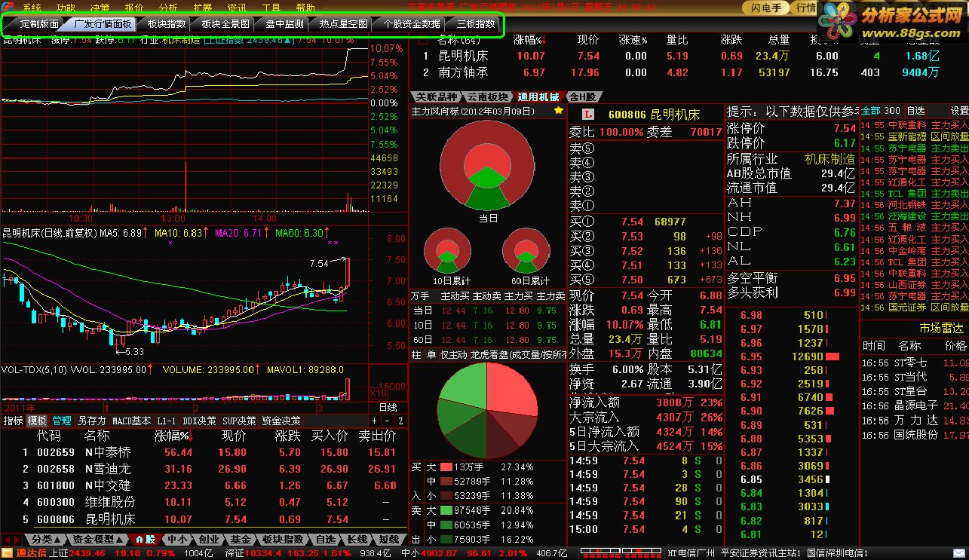
Task: Click the application logo icon at top-left
Action: [x=7, y=8]
